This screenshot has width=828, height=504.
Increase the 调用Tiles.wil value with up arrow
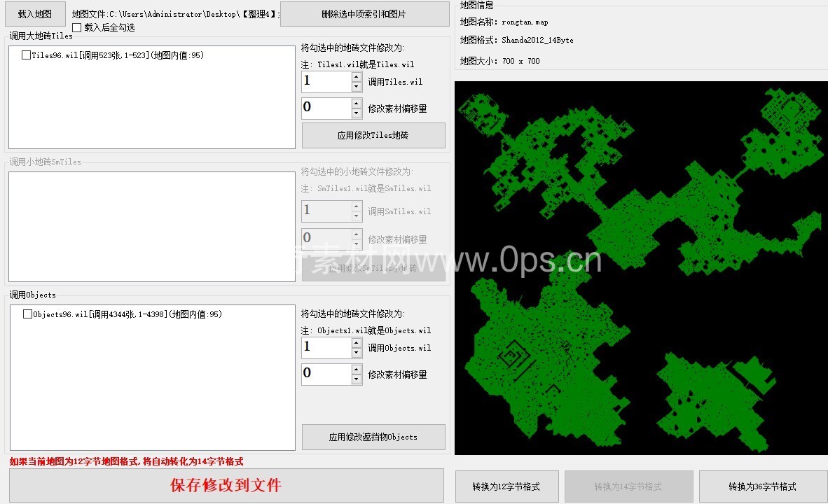point(357,77)
